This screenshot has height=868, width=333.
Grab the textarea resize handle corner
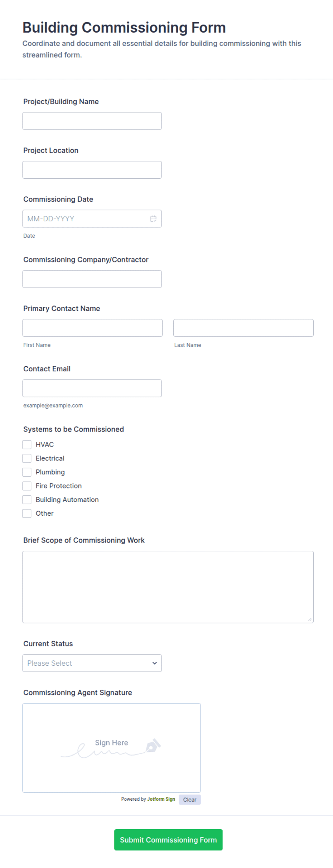tap(310, 619)
